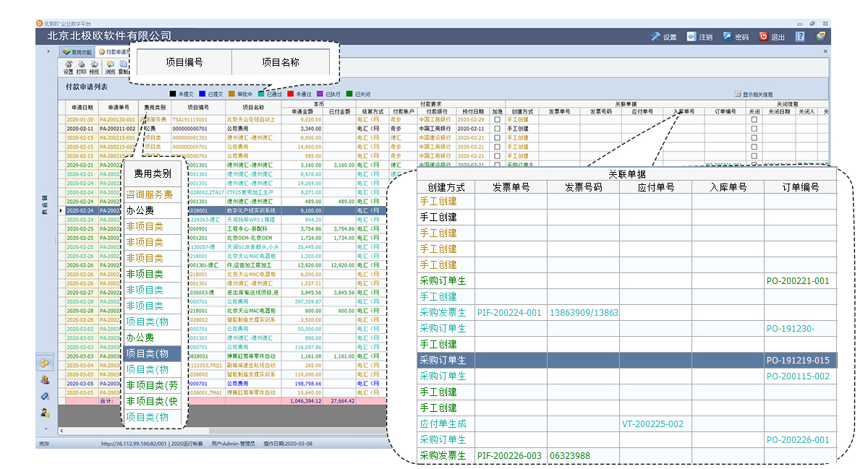Click the server URL in the status bar
868x469 pixels.
[x=135, y=444]
